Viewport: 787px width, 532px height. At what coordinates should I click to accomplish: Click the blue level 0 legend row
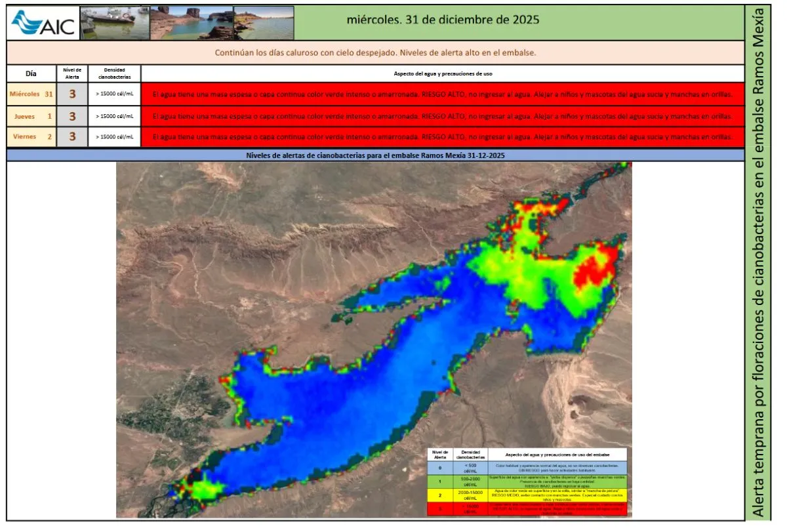point(527,468)
